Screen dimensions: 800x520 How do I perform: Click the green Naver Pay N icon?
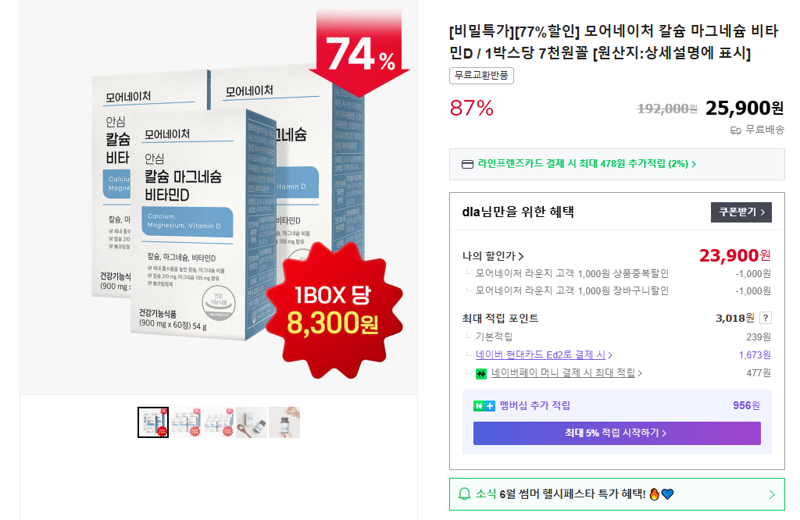click(481, 374)
